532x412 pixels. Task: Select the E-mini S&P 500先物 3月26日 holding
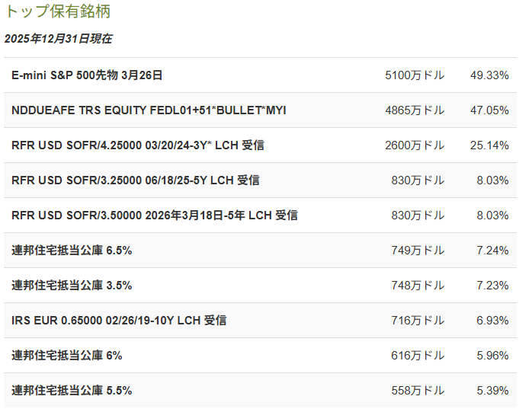click(87, 75)
